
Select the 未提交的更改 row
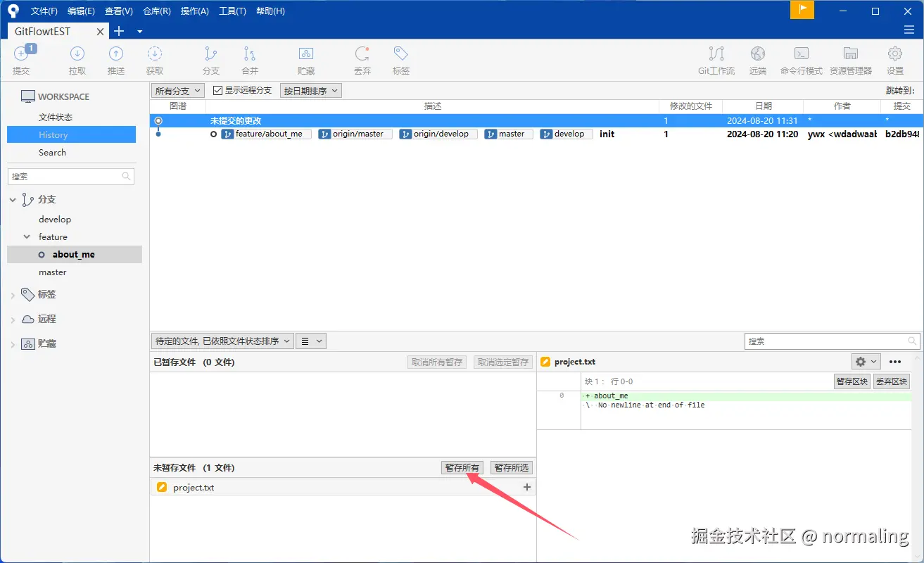(x=536, y=120)
